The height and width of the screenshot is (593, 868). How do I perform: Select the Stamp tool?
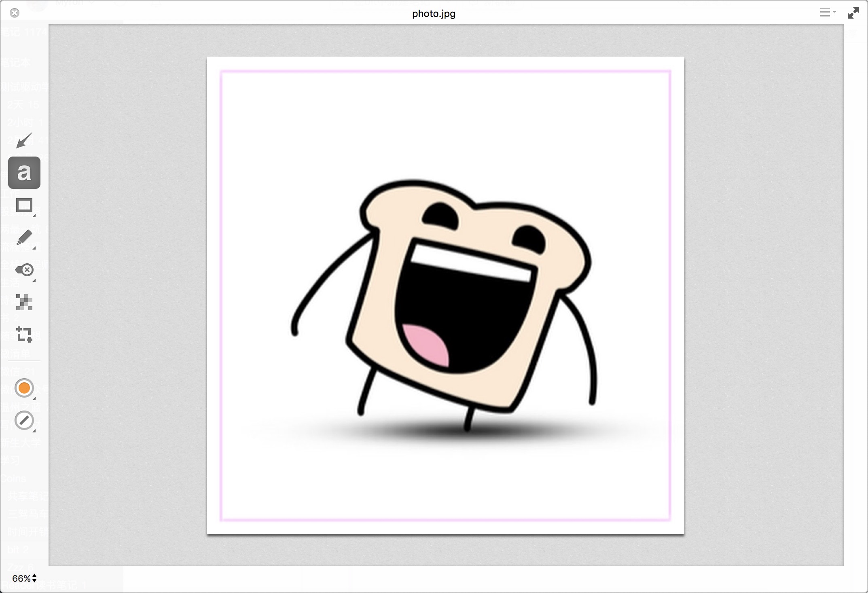pos(24,270)
